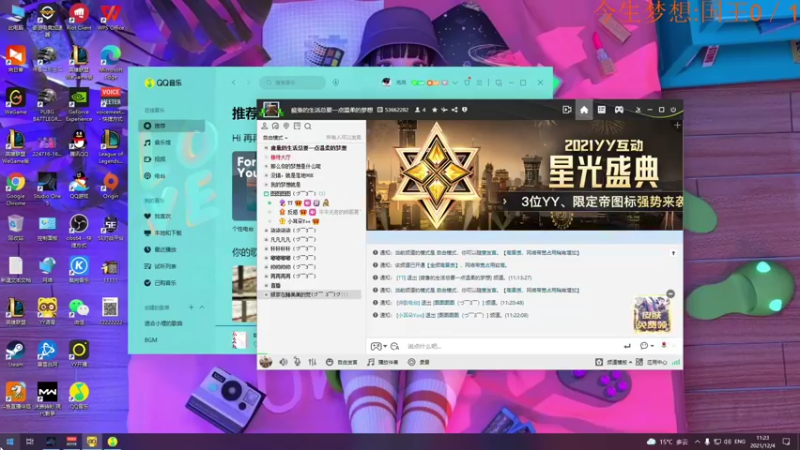800x450 pixels.
Task: Click the YY chat message input field
Action: tap(510, 346)
